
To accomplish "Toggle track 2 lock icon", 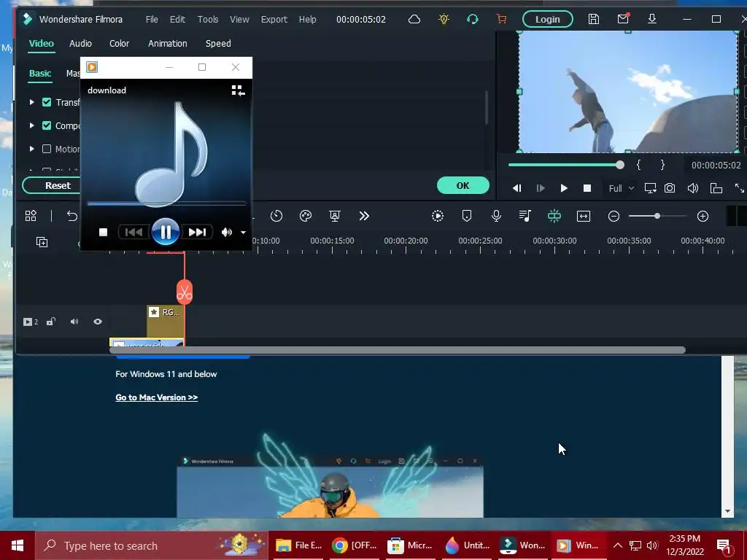I will 51,322.
